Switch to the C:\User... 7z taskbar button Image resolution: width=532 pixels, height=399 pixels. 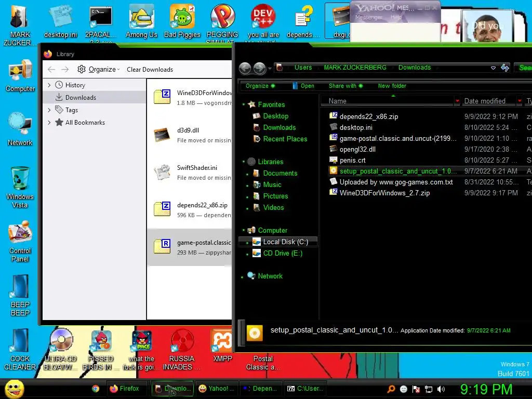(x=305, y=389)
